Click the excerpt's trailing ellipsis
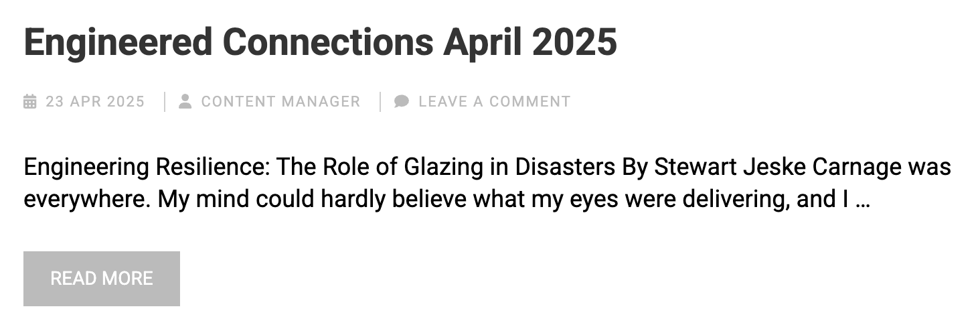Screen dimensions: 980x323 pos(863,200)
